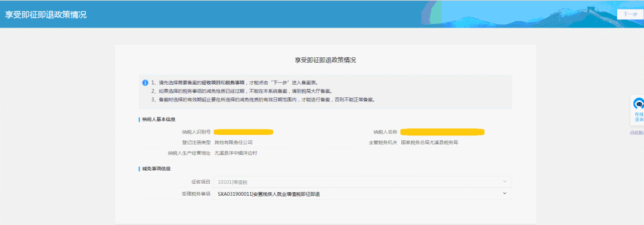Image resolution: width=644 pixels, height=225 pixels.
Task: Click the 登记注册类型 field label
Action: click(196, 143)
